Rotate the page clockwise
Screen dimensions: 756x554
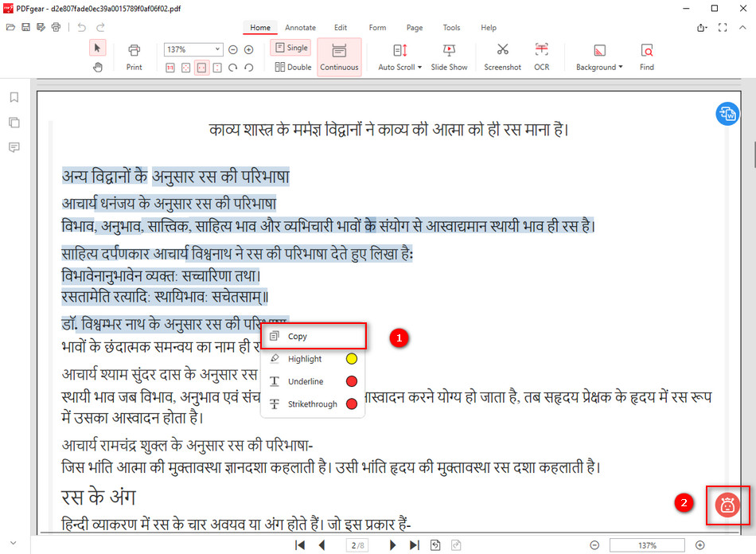[233, 68]
